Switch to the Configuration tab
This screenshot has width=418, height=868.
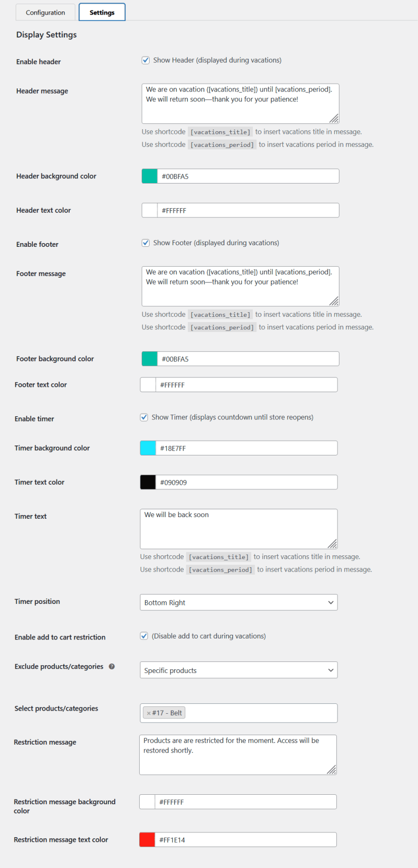pyautogui.click(x=45, y=12)
